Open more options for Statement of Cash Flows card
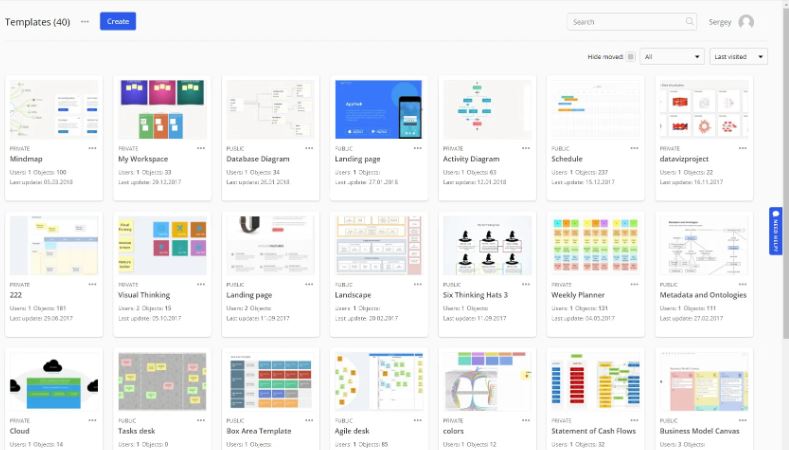The width and height of the screenshot is (789, 450). click(634, 420)
